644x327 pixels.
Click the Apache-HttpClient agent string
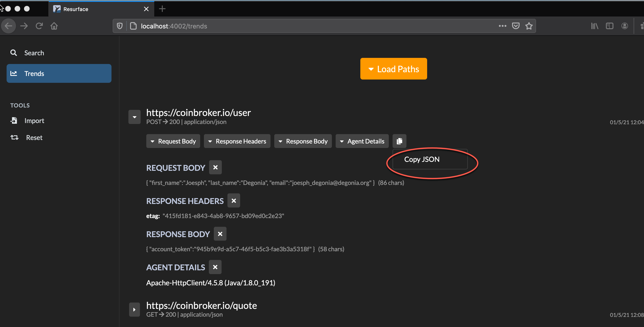[211, 283]
